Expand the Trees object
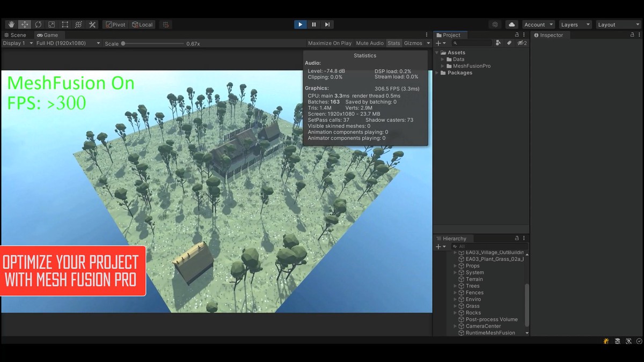644x362 pixels. coord(455,286)
